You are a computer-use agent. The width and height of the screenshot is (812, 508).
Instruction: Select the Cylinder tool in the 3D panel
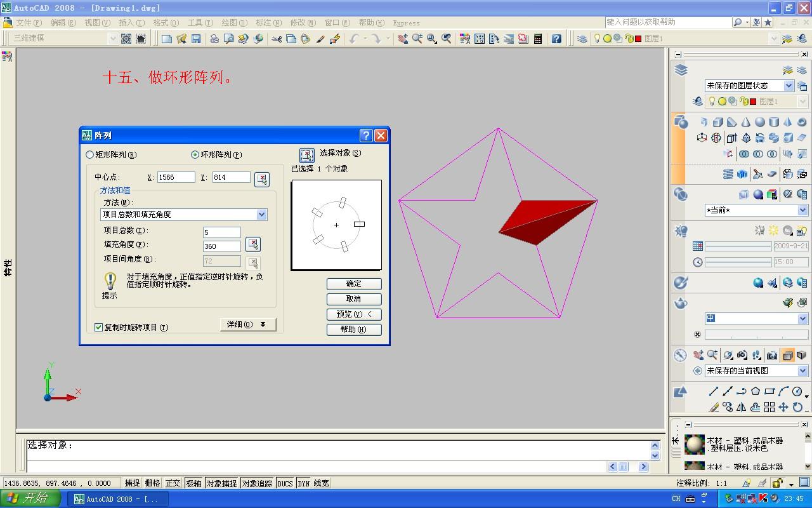point(774,122)
